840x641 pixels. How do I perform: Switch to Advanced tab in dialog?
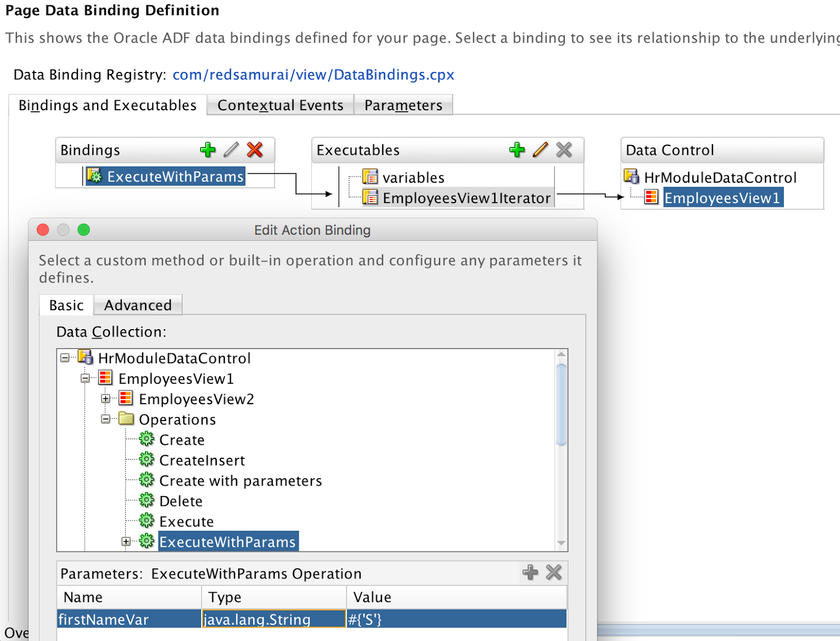pyautogui.click(x=138, y=305)
